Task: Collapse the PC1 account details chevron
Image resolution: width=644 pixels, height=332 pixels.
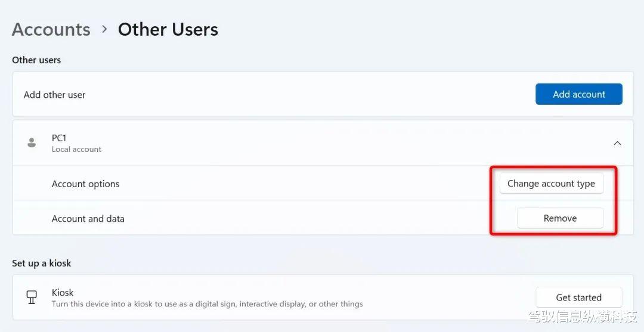Action: click(x=617, y=143)
